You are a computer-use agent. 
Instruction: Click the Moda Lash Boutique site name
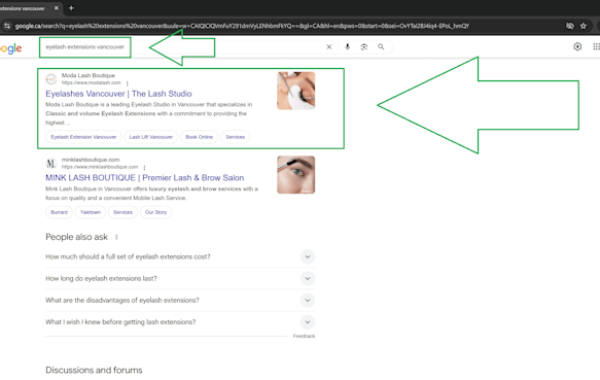[88, 75]
